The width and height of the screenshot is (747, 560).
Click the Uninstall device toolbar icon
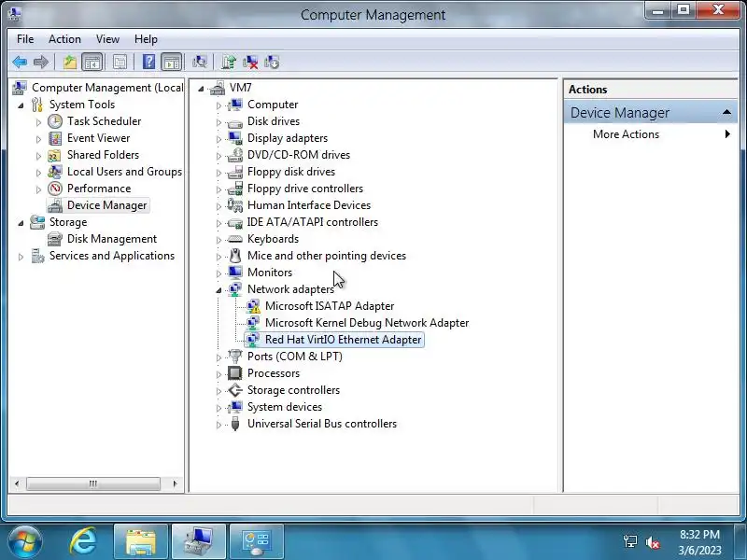(x=250, y=62)
